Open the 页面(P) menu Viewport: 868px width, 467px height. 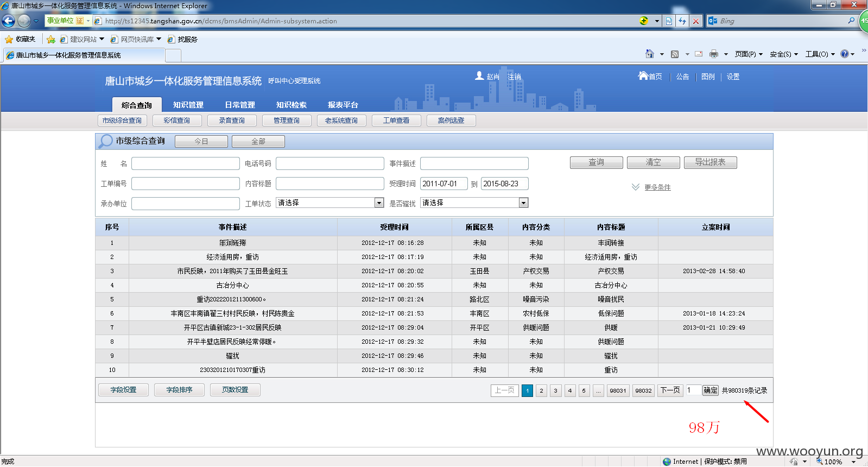coord(749,54)
